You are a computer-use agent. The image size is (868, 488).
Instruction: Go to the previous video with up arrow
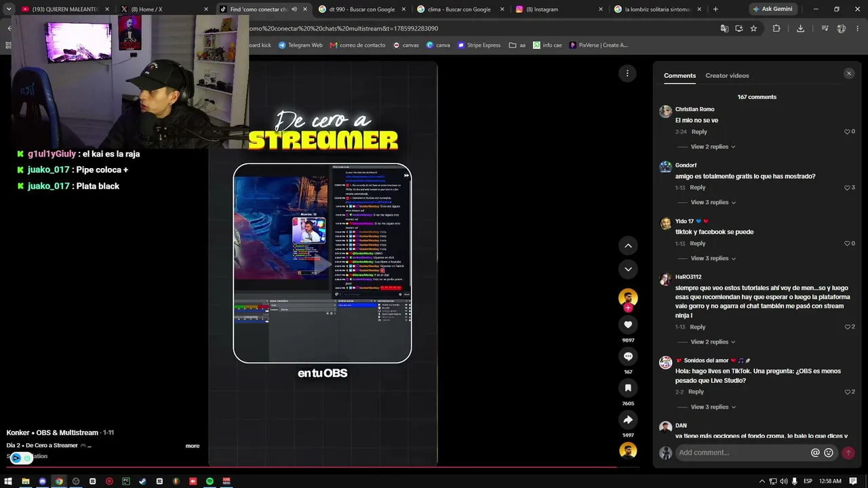[x=628, y=245]
